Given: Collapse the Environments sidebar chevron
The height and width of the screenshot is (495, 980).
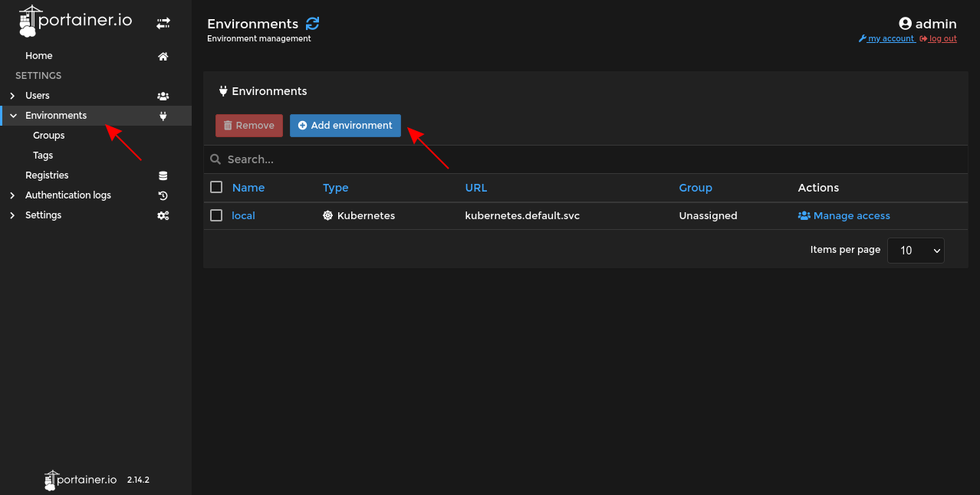Looking at the screenshot, I should pos(12,116).
